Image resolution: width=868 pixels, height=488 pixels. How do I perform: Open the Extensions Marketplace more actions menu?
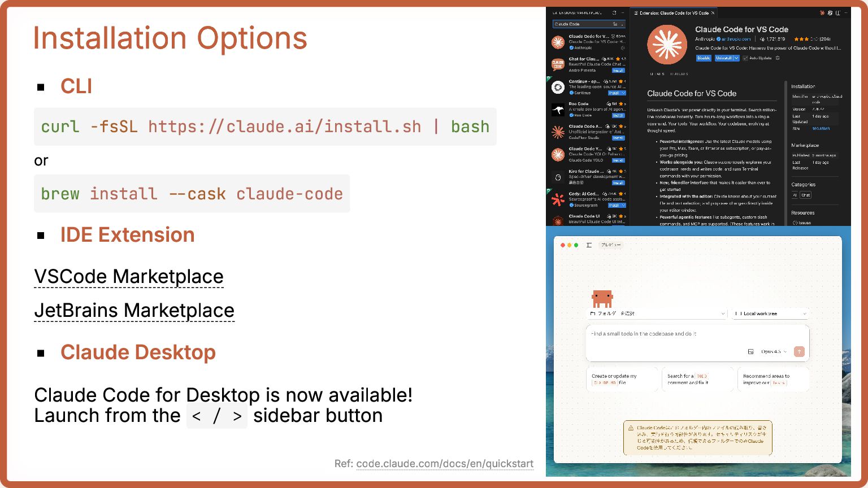pyautogui.click(x=623, y=12)
